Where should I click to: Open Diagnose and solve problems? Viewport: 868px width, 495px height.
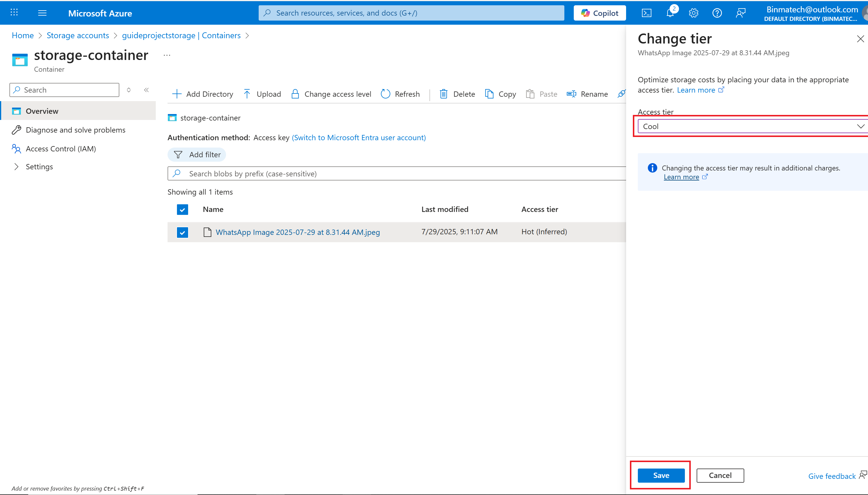(76, 130)
